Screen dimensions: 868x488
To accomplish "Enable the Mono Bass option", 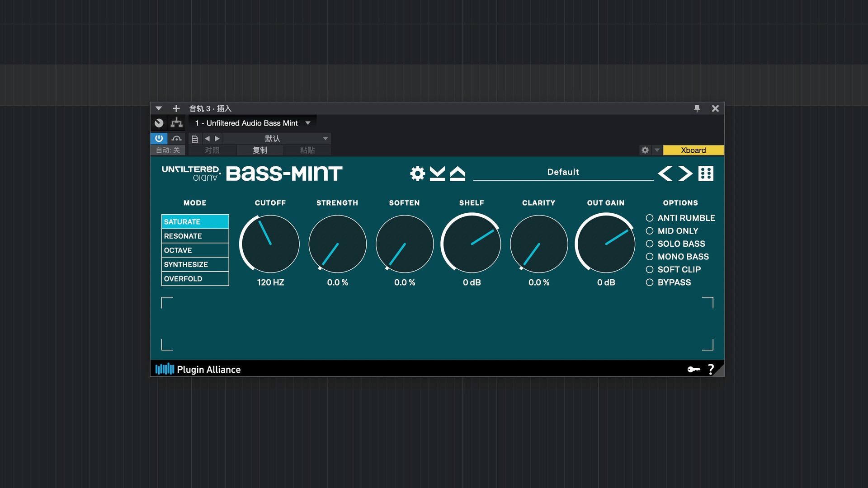I will pos(677,257).
